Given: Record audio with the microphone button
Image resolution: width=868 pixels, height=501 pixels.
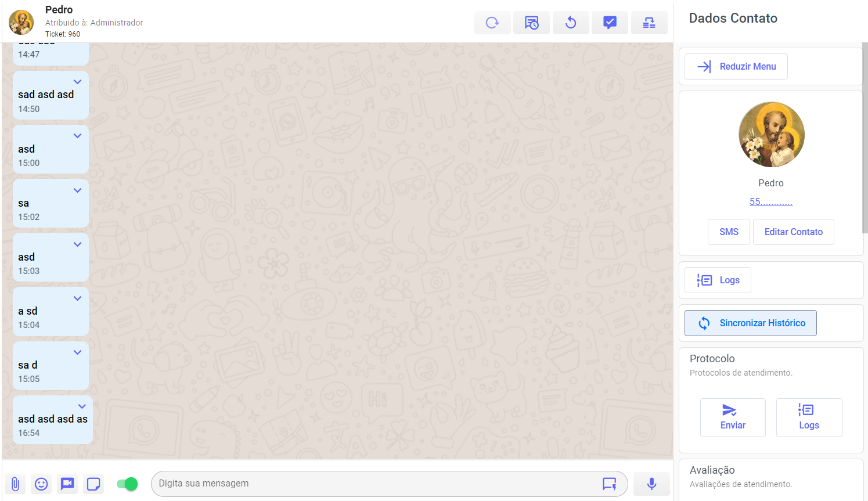Looking at the screenshot, I should 651,484.
